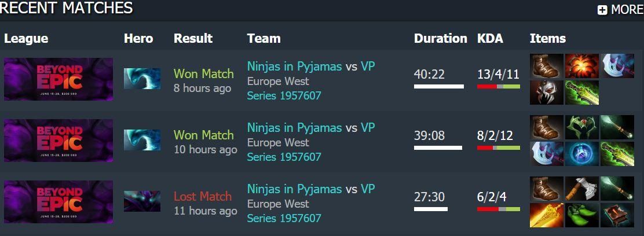Click the orange Bloodstone item icon in first match
Screen dimensions: 644x236
[581, 66]
